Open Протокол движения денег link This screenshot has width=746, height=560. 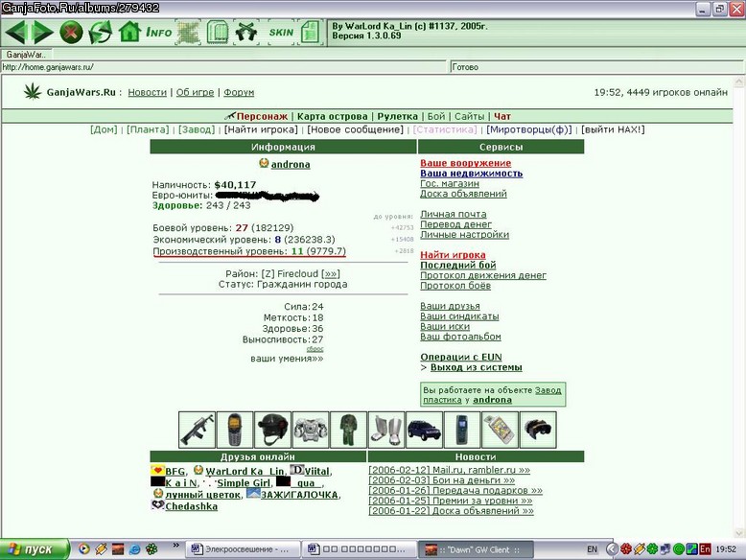483,275
